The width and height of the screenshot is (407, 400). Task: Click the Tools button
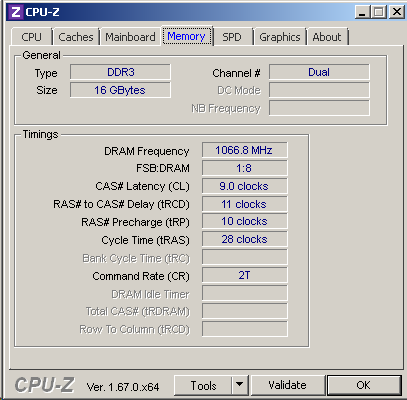[x=203, y=386]
